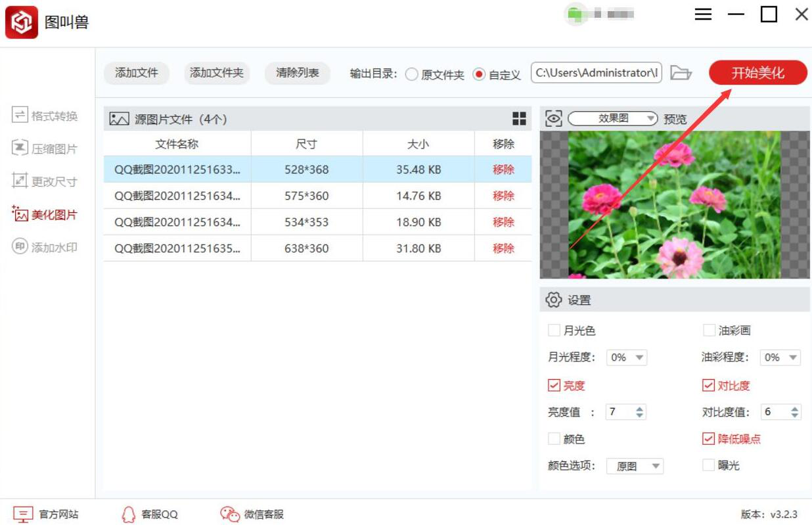The image size is (812, 525).
Task: Select the 自定义 output radio button
Action: click(479, 74)
